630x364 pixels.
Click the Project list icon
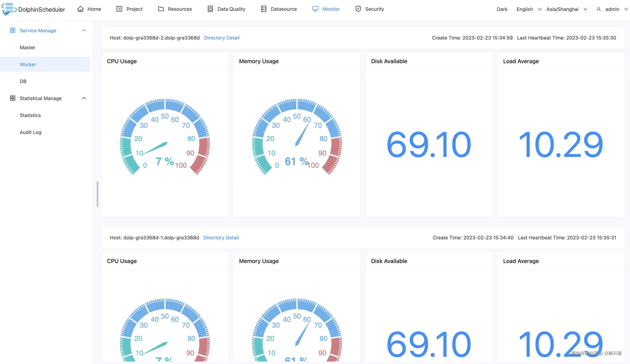coord(119,9)
